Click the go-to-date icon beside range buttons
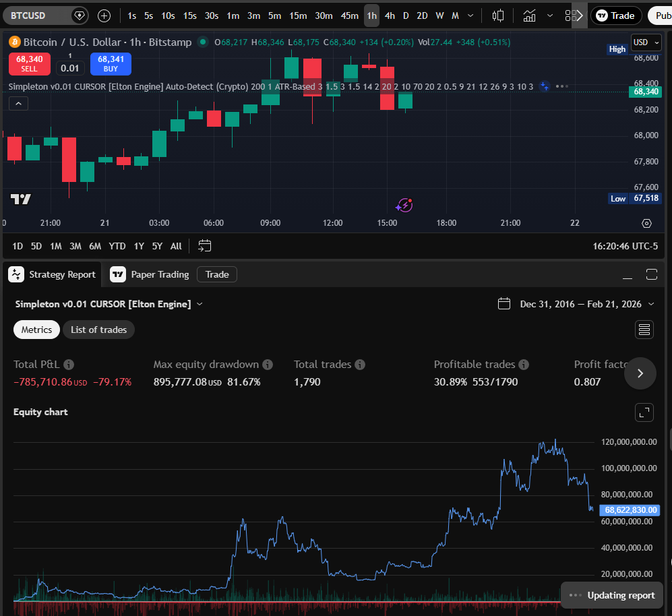672x616 pixels. click(204, 246)
